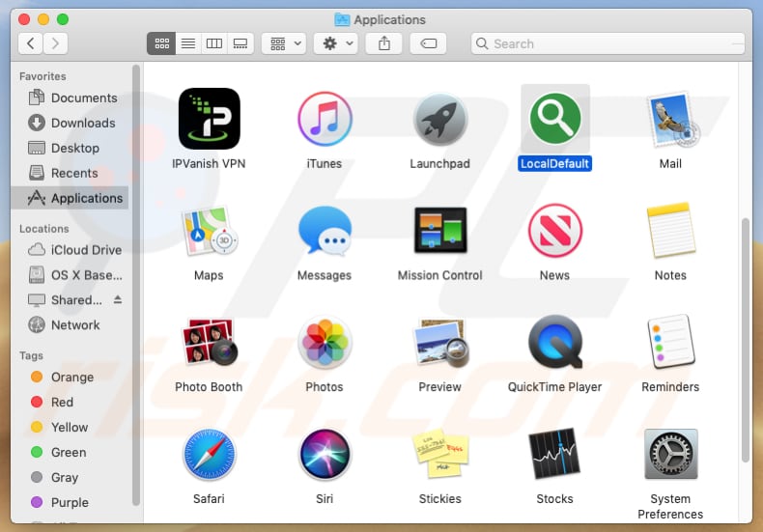Click the Launchpad rocket icon

pos(439,119)
